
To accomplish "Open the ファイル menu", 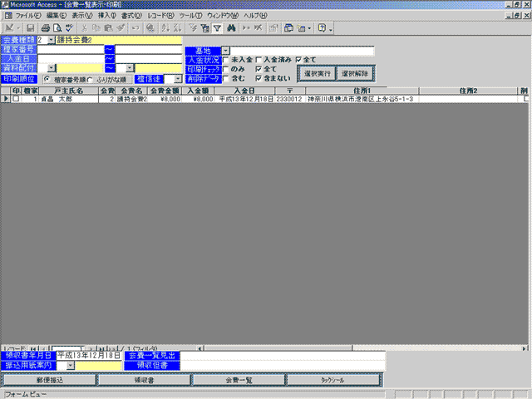I will point(27,16).
